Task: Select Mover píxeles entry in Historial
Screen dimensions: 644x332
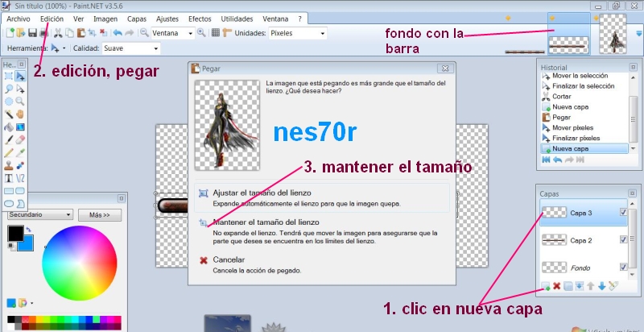Action: pos(584,128)
